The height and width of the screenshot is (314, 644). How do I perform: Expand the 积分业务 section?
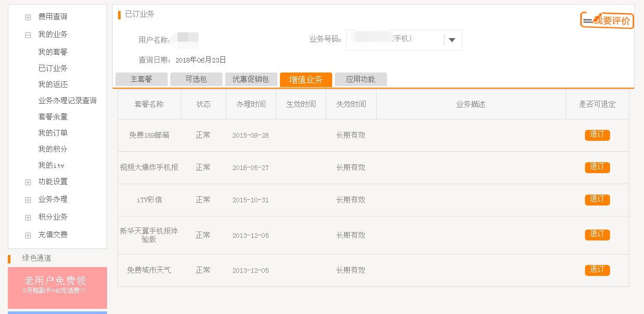click(27, 217)
